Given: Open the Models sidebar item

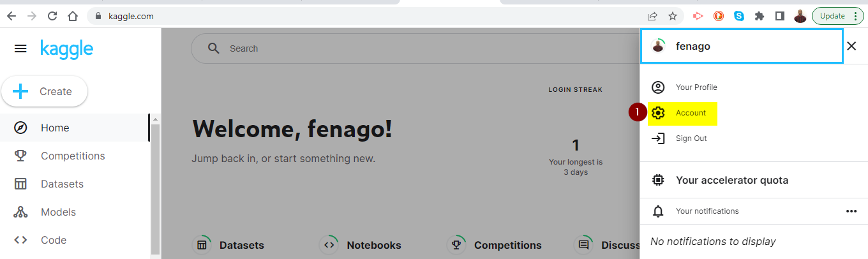Looking at the screenshot, I should 58,212.
